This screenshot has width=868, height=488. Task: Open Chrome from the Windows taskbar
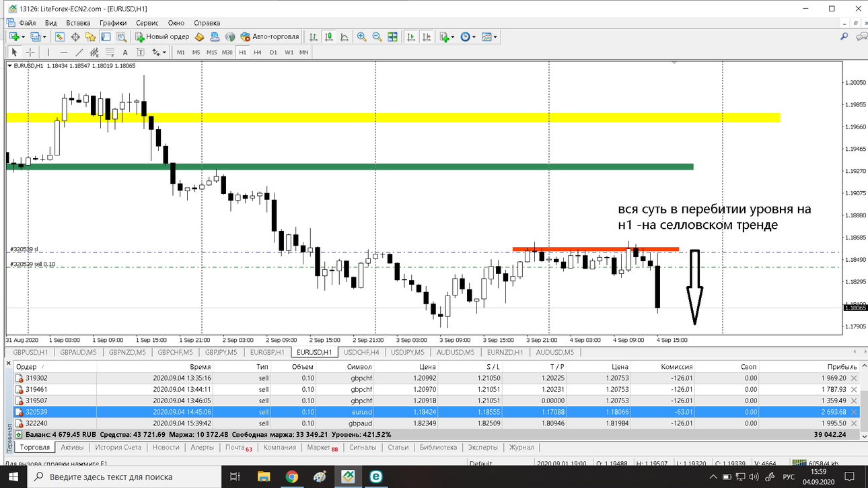click(292, 477)
